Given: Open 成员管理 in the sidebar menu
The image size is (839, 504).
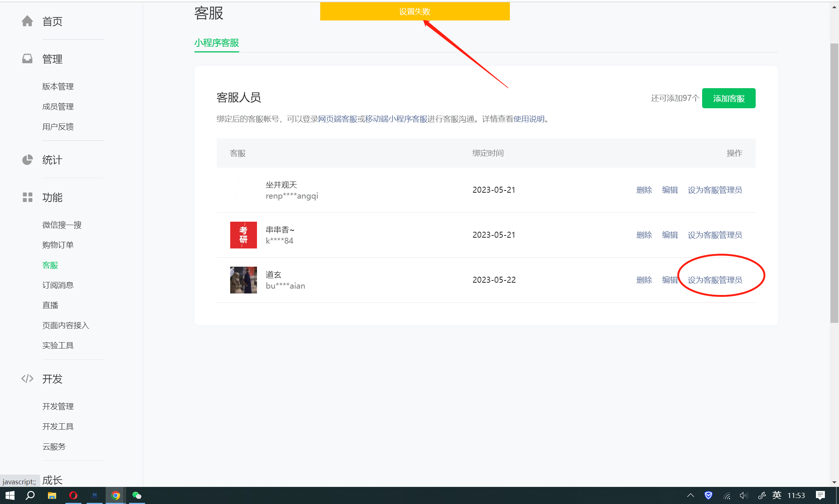Looking at the screenshot, I should coord(58,107).
